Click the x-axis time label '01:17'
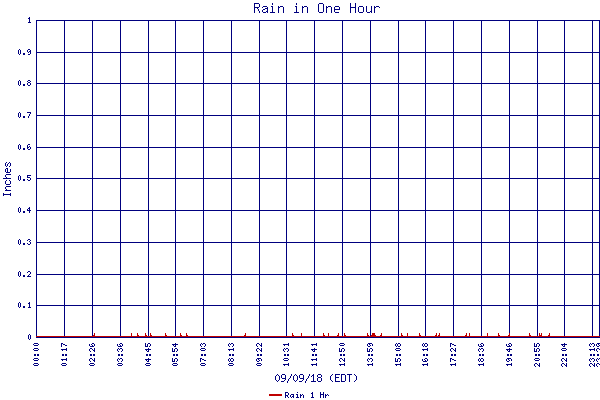This screenshot has width=600, height=400. (64, 354)
